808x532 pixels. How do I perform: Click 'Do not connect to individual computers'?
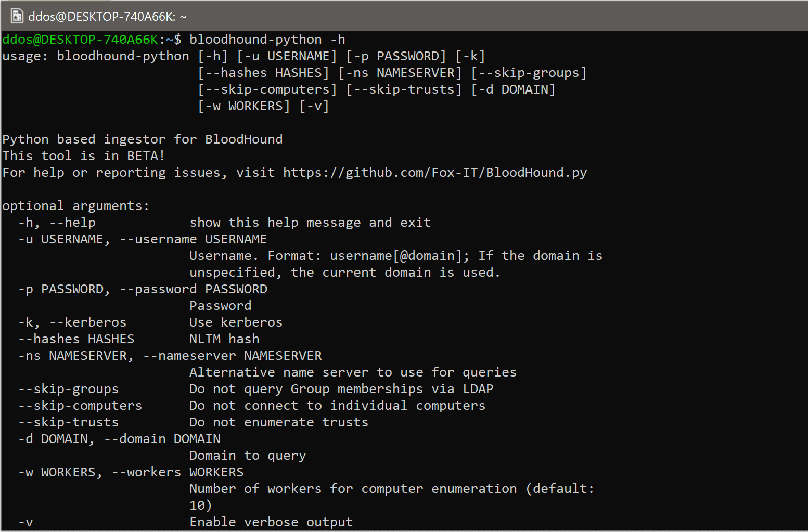point(337,406)
